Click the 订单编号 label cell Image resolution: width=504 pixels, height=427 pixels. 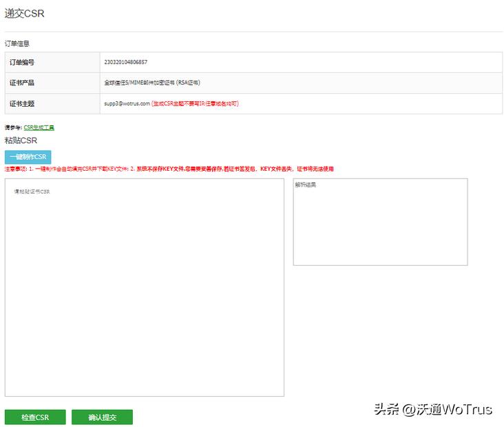pos(52,63)
